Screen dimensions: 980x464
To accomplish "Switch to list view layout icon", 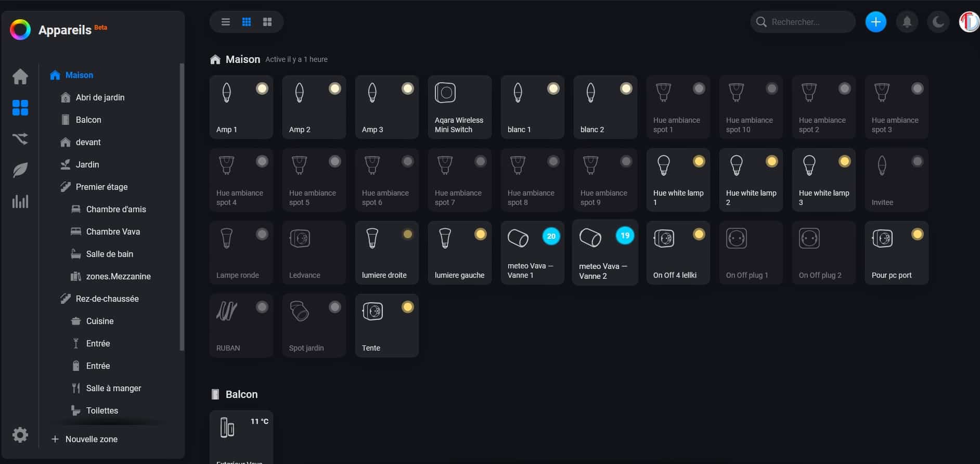I will (x=225, y=22).
